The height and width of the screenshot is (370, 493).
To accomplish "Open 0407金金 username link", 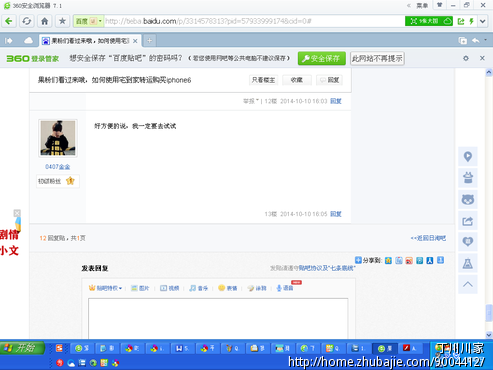I will coord(58,167).
